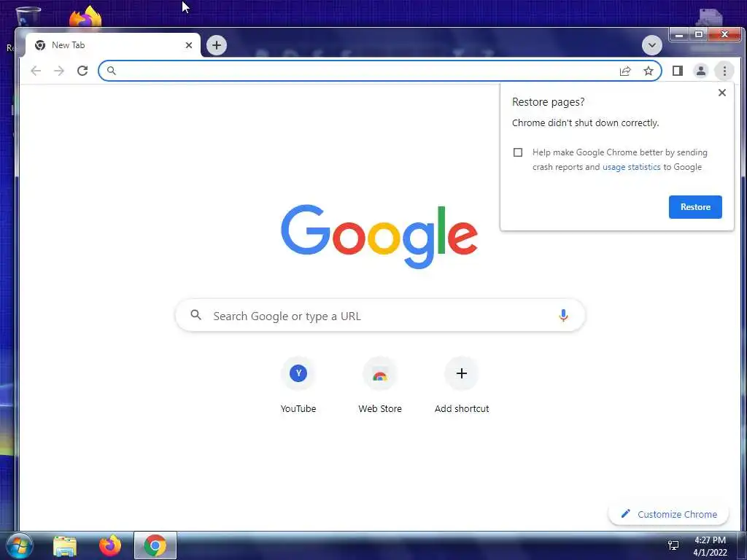The width and height of the screenshot is (747, 560).
Task: Select the Recycle Bin desktop icon
Action: pyautogui.click(x=28, y=17)
